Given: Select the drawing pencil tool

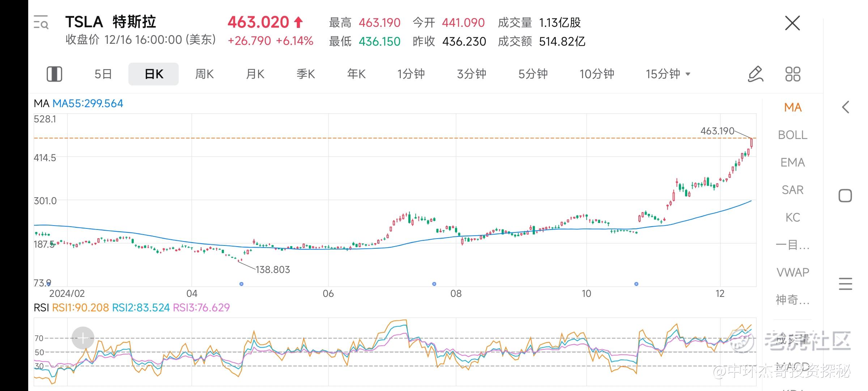Looking at the screenshot, I should (756, 74).
